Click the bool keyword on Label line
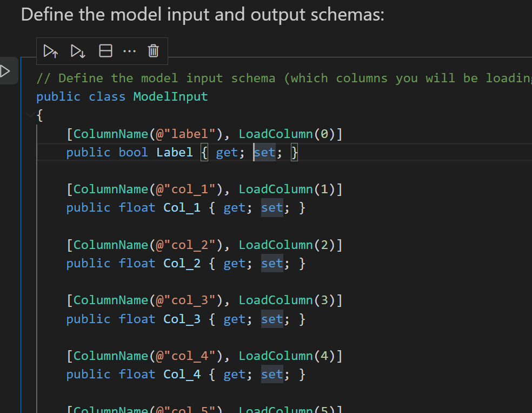 pos(133,152)
